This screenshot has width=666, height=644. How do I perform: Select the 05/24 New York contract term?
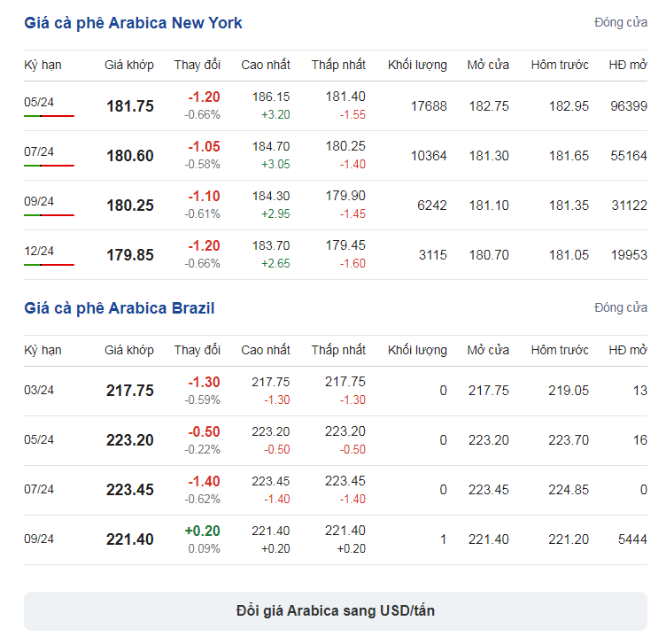click(x=39, y=102)
